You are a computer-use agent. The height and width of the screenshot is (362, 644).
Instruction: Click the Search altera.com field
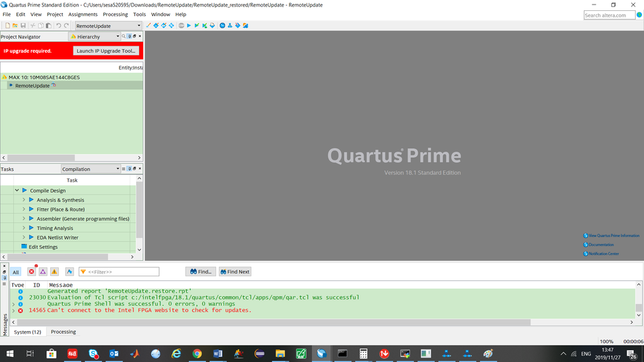[x=609, y=15]
